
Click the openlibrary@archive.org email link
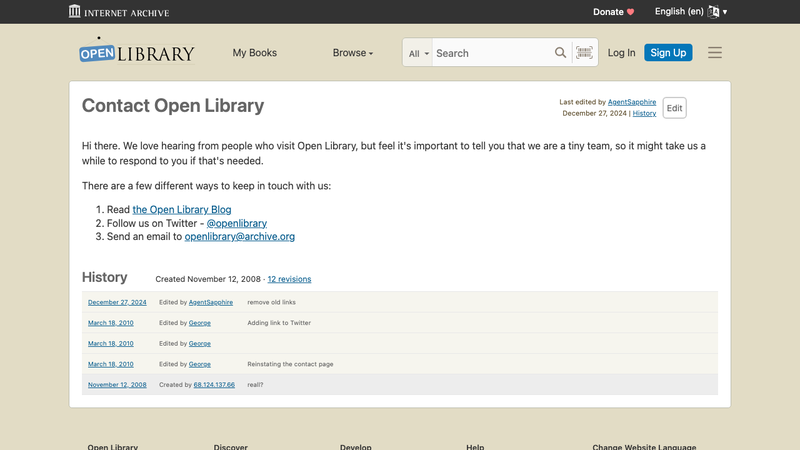click(240, 237)
